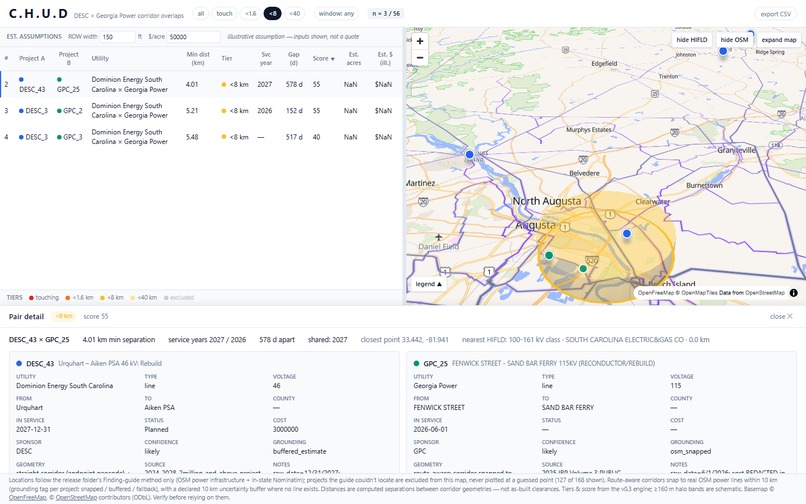The height and width of the screenshot is (504, 806).
Task: Click blue marker on river northwest
Action: pyautogui.click(x=469, y=154)
